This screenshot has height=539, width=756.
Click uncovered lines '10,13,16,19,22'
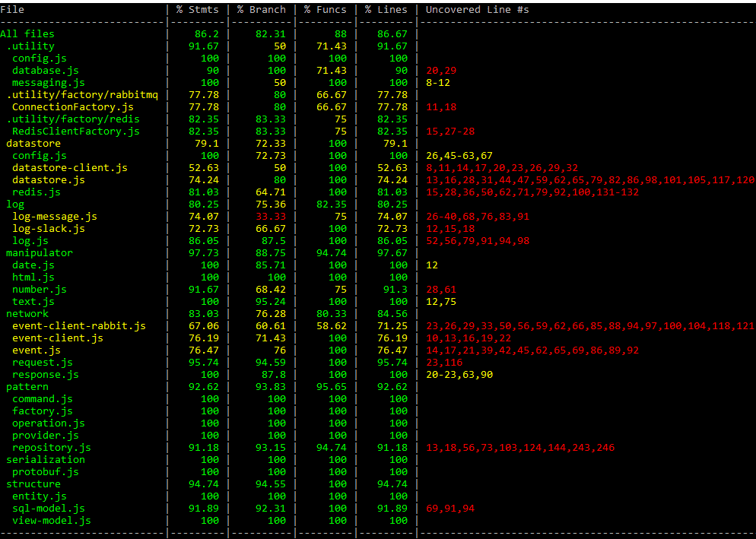click(469, 338)
